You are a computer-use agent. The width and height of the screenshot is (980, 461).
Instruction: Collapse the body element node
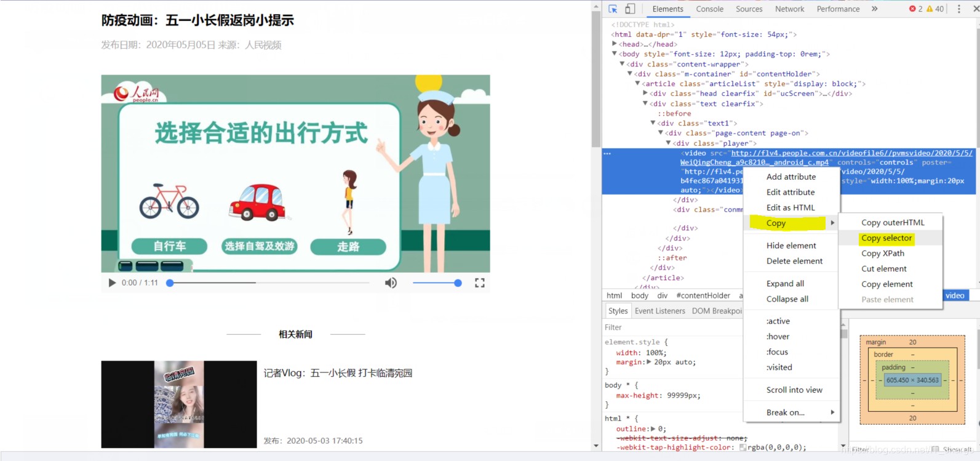coord(614,54)
